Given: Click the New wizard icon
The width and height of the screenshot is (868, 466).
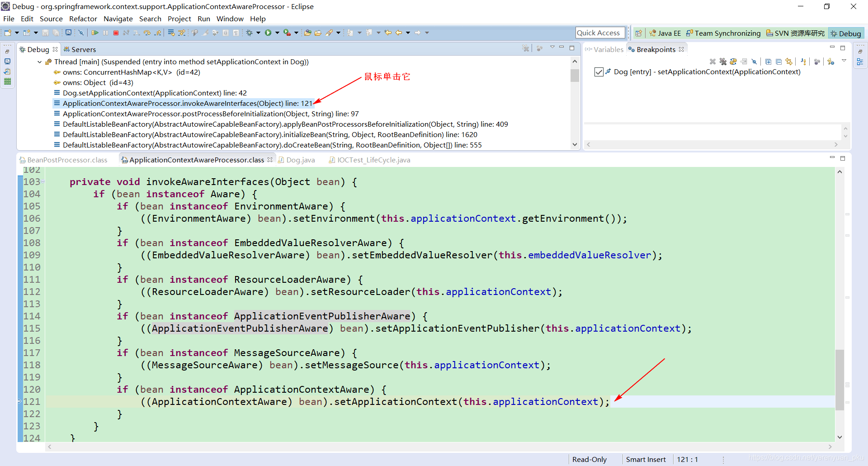Looking at the screenshot, I should [x=8, y=33].
